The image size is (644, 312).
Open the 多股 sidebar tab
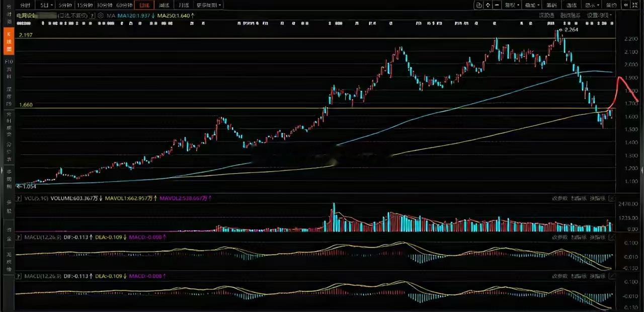click(9, 206)
